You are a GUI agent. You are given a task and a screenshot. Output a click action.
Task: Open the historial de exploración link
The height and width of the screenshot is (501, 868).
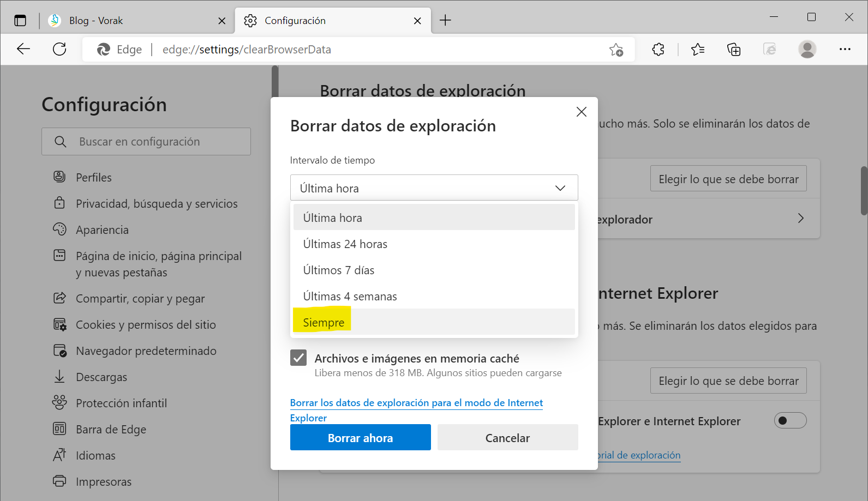pyautogui.click(x=639, y=455)
